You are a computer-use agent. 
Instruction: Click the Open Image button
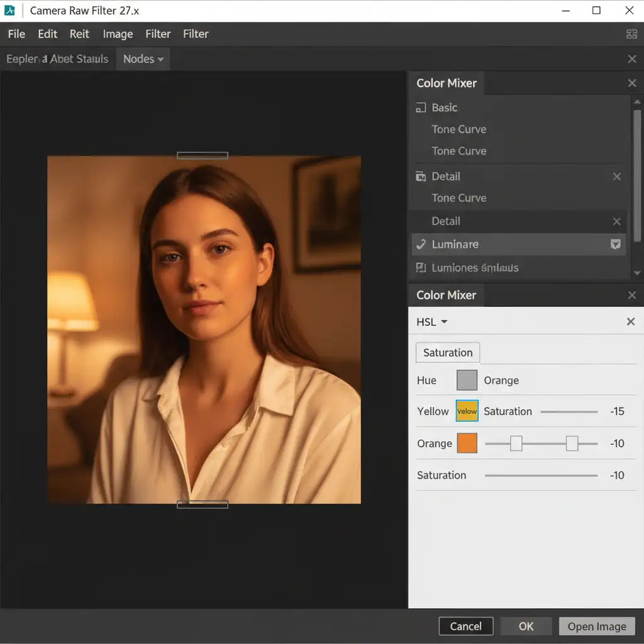click(x=596, y=626)
